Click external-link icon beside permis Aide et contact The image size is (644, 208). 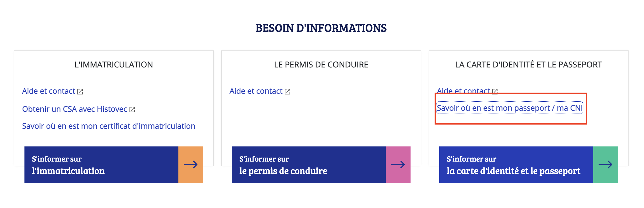[x=287, y=92]
